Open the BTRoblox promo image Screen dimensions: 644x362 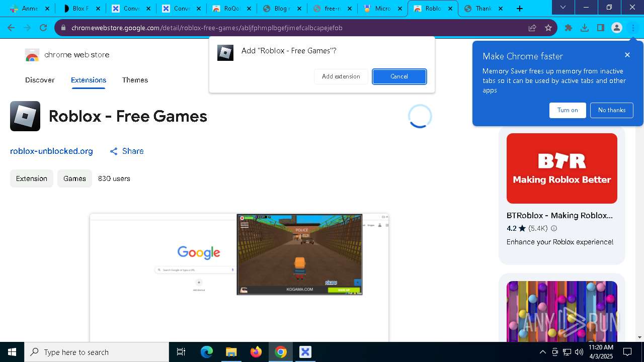[x=562, y=168]
